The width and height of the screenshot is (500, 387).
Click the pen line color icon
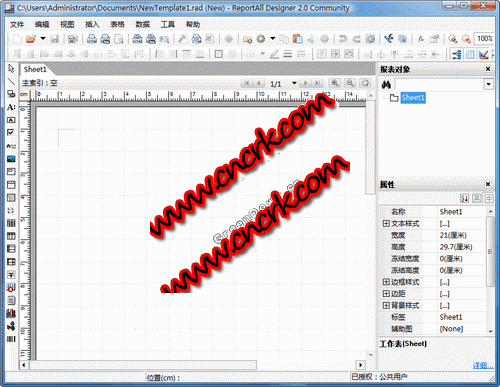(x=274, y=54)
